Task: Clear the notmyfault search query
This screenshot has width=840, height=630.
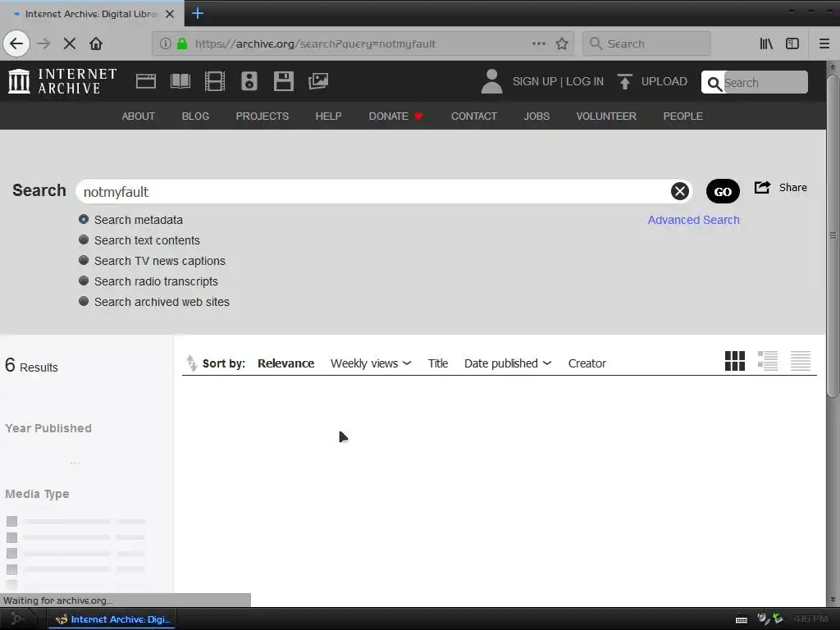Action: pyautogui.click(x=680, y=191)
